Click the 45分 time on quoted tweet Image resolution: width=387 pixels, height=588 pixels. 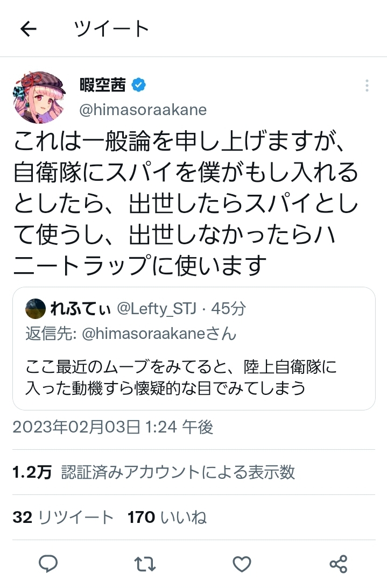pyautogui.click(x=228, y=309)
